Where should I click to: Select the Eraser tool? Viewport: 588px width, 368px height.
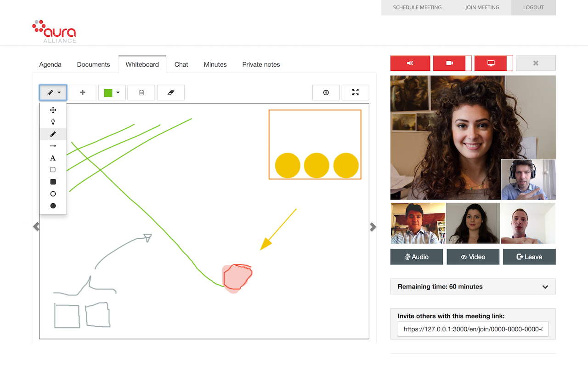click(x=170, y=92)
